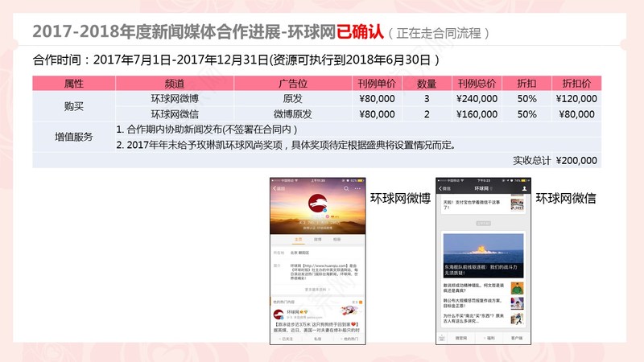Tap the 已关注 button at the Weibo bottom
Screen dimensions: 644x362
[x=287, y=339]
